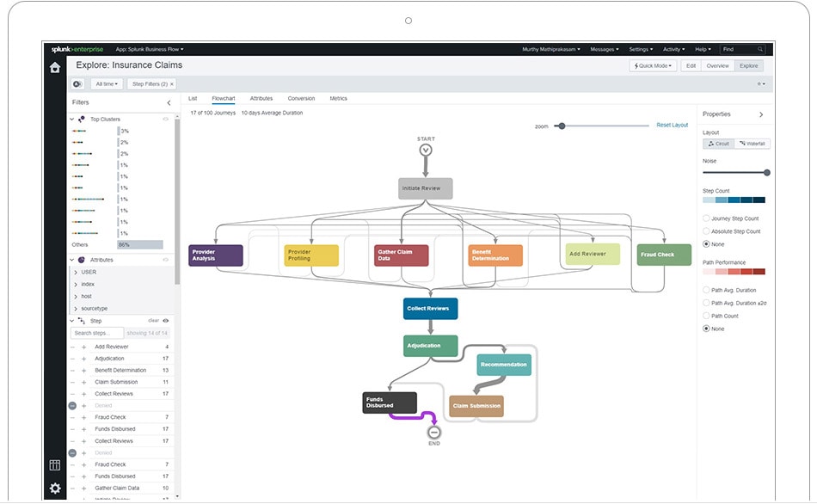Viewport: 817px width, 504px height.
Task: Open the Murthy Mathiprakasam user menu
Action: [551, 49]
